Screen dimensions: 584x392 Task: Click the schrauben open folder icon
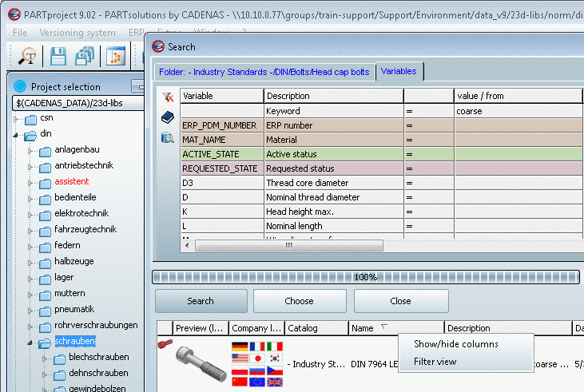[x=45, y=343]
